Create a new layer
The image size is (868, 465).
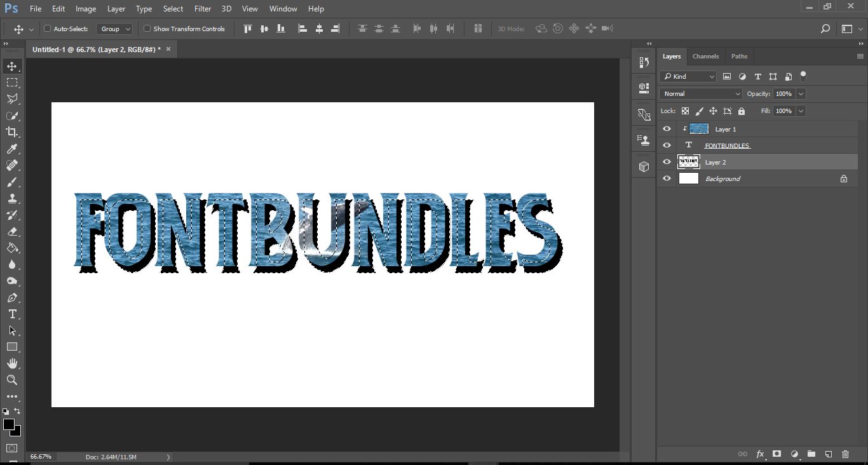(x=828, y=454)
